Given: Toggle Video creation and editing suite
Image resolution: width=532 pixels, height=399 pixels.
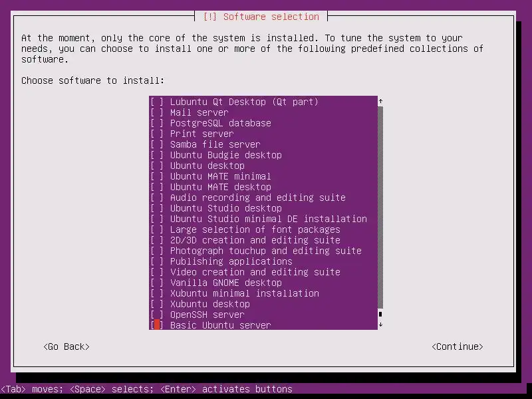Looking at the screenshot, I should coord(157,272).
